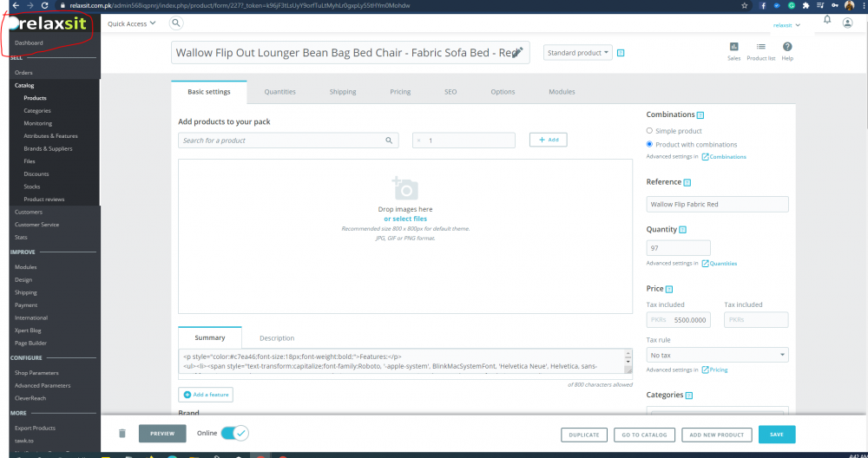Open Combinations advanced settings link
This screenshot has height=458, width=868.
[724, 157]
